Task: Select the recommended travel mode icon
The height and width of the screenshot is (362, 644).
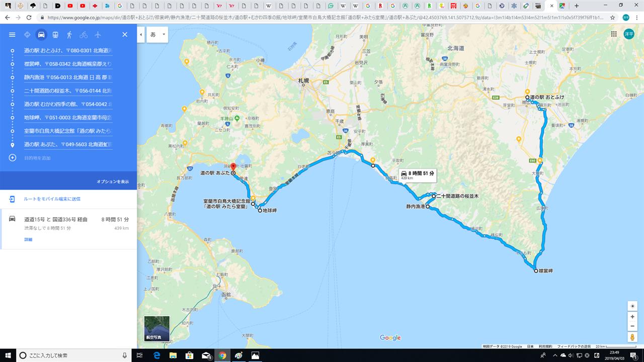Action: [x=27, y=35]
